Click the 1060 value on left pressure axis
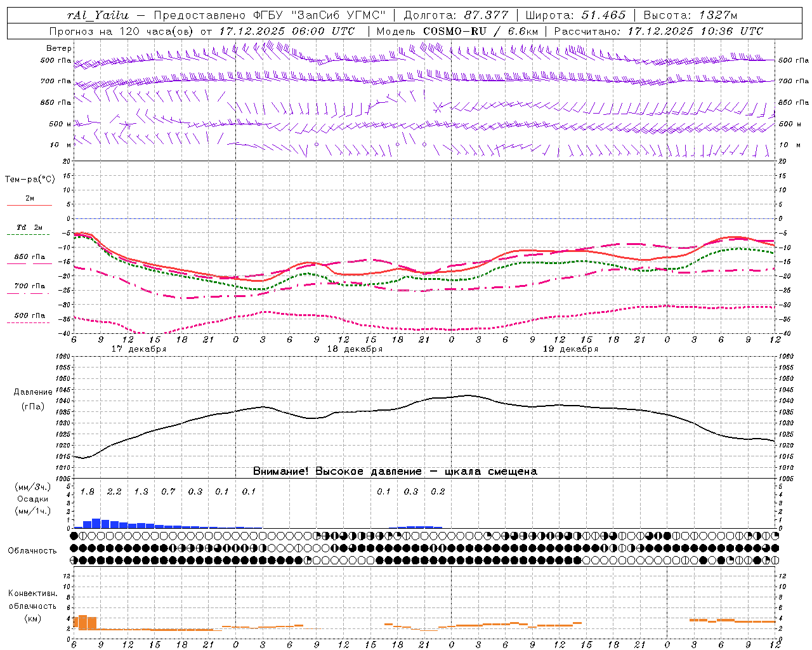This screenshot has height=650, width=812. pos(63,357)
